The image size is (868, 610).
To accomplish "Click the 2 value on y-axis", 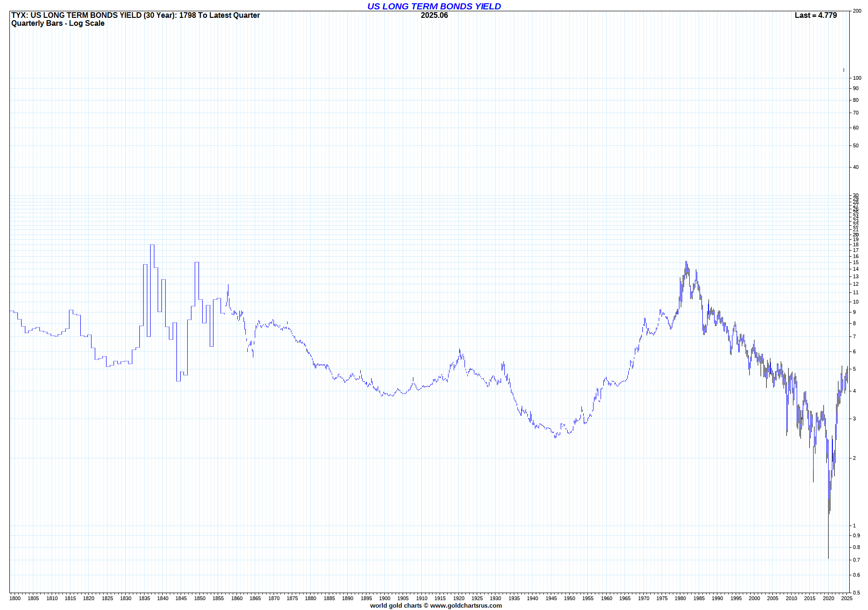I will pyautogui.click(x=854, y=458).
